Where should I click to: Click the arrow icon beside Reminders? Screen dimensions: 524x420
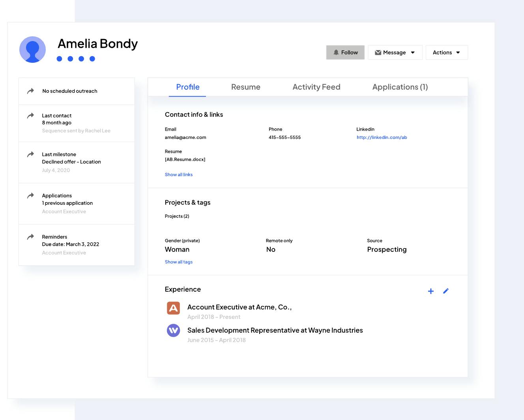(x=30, y=237)
